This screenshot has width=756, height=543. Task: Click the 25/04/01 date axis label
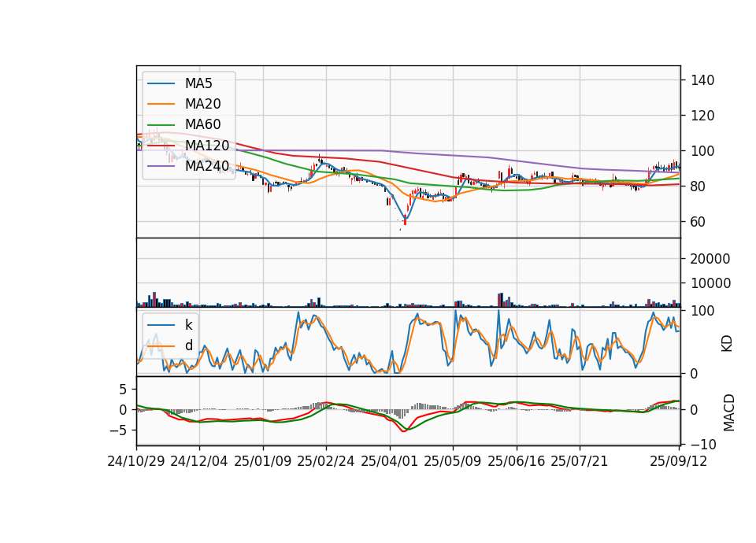(x=390, y=461)
